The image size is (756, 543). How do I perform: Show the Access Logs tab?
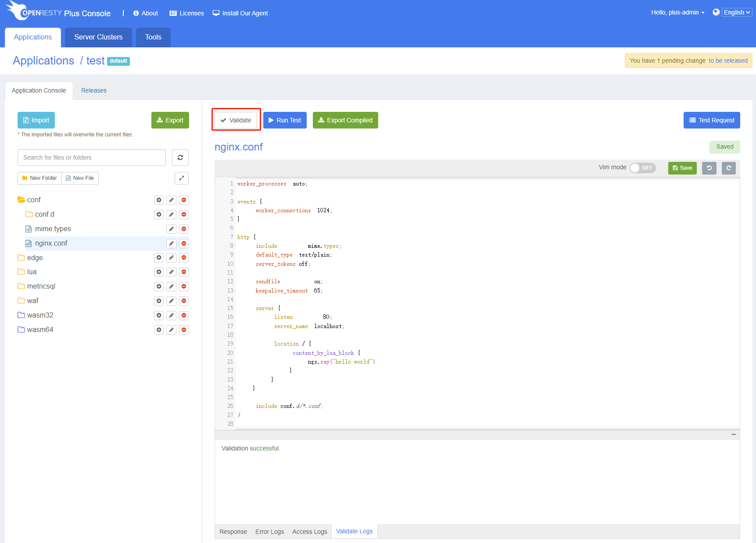point(310,532)
